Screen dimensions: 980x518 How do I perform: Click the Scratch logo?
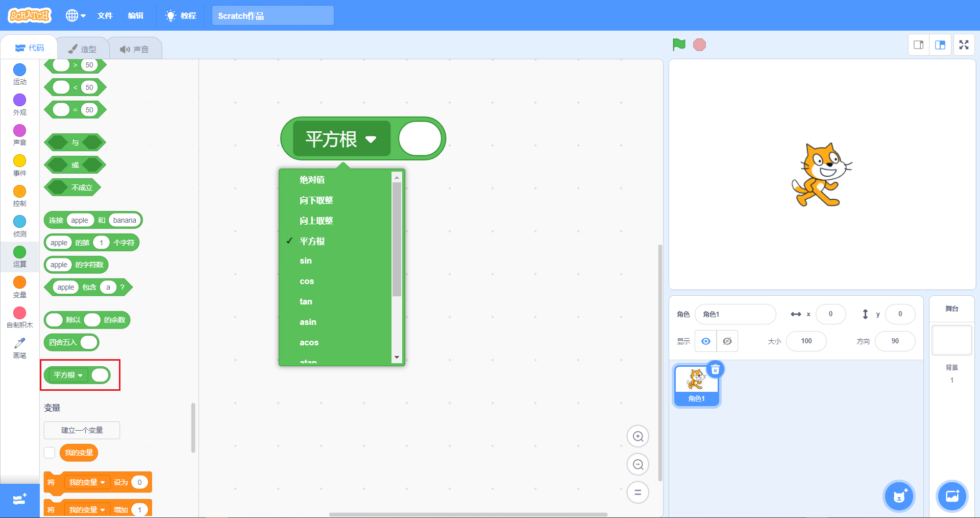tap(30, 15)
